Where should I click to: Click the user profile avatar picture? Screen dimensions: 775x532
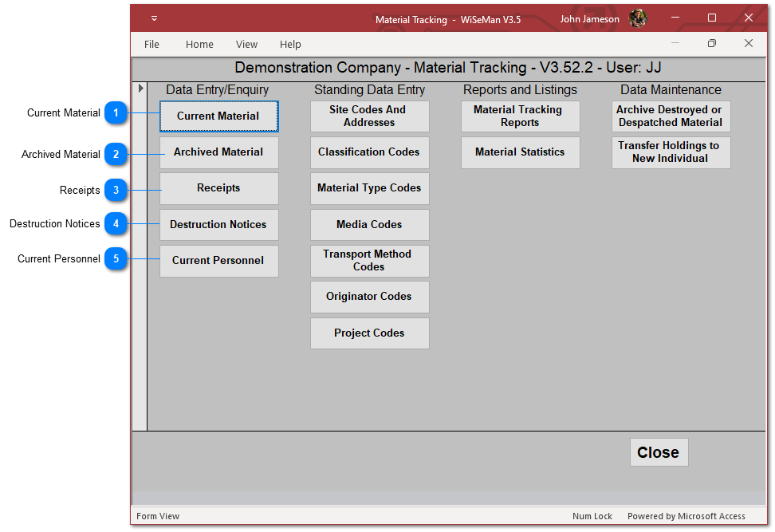[638, 18]
